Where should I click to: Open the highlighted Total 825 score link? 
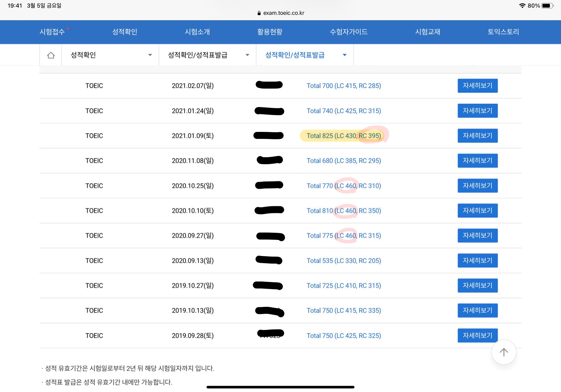click(343, 136)
